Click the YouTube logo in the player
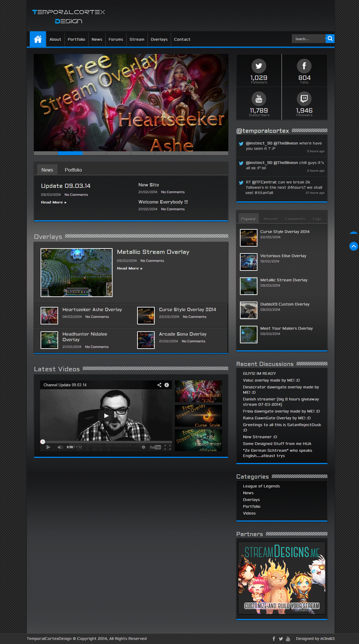The image size is (359, 644). (x=155, y=447)
